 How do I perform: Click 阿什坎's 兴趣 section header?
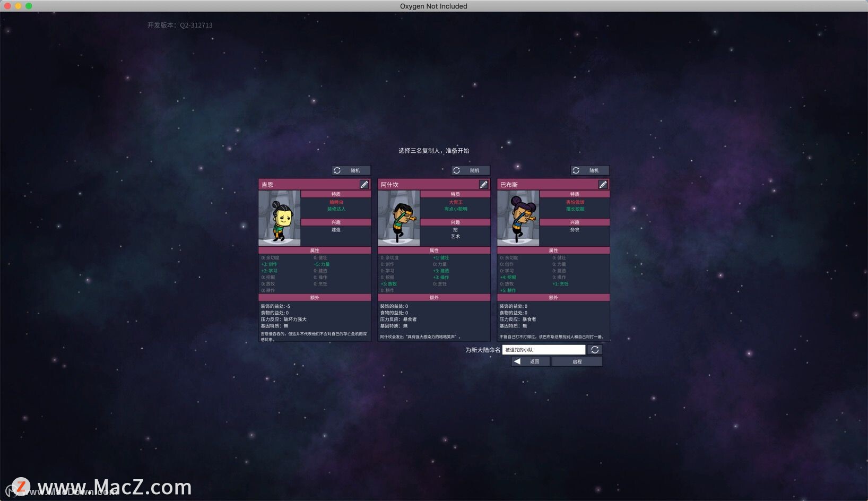click(x=455, y=222)
